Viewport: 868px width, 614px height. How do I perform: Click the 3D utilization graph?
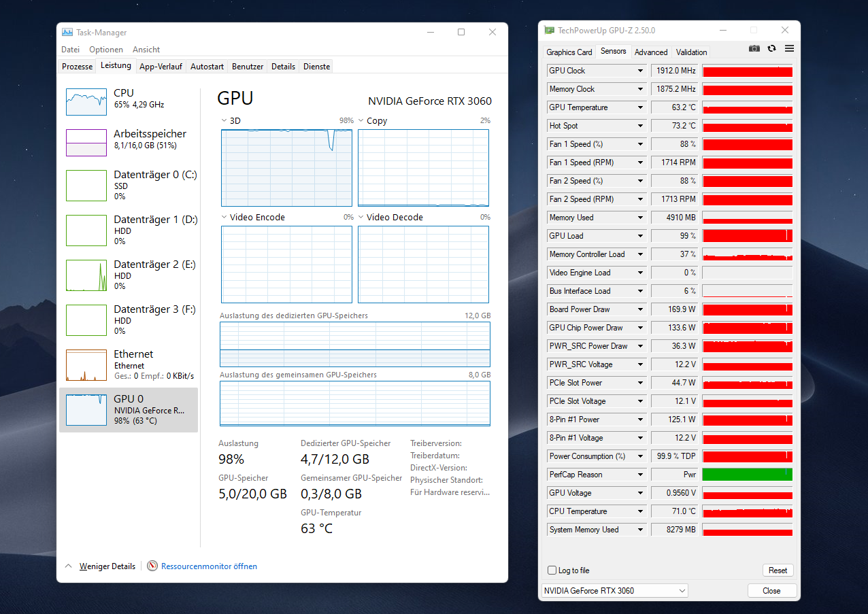286,168
